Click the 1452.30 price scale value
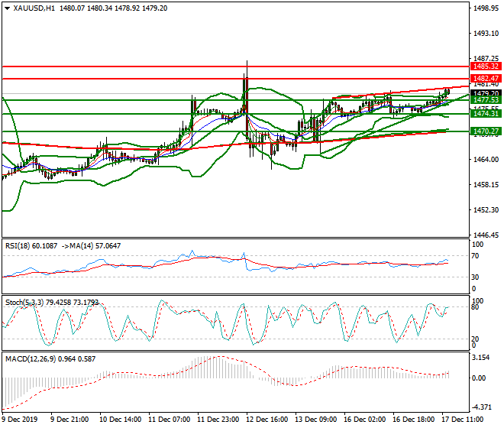The image size is (504, 428). pyautogui.click(x=486, y=210)
